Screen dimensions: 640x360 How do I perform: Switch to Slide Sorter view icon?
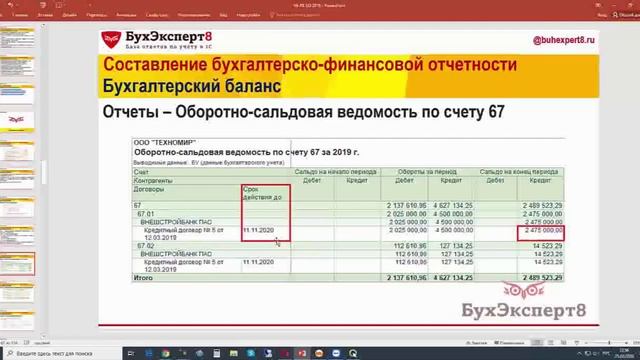[550, 343]
